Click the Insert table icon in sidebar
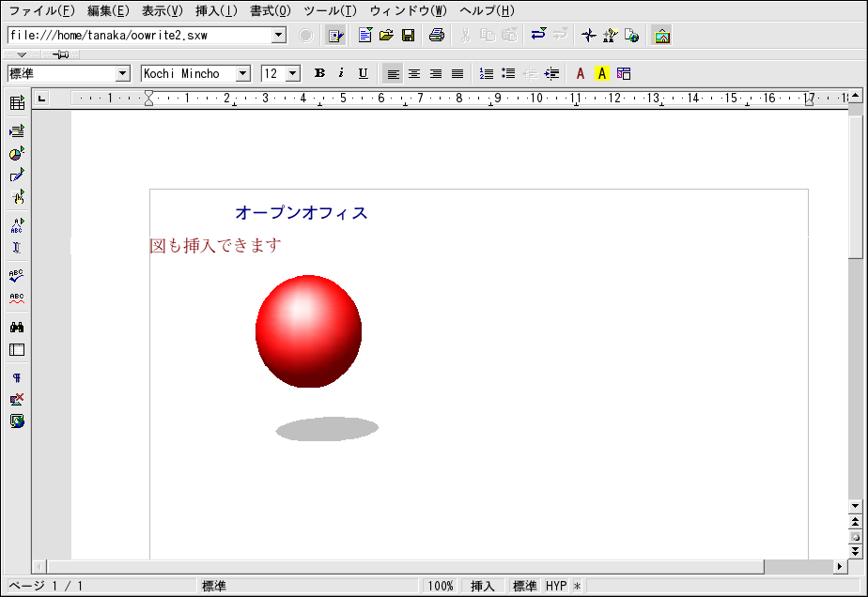The height and width of the screenshot is (597, 868). pos(17,103)
